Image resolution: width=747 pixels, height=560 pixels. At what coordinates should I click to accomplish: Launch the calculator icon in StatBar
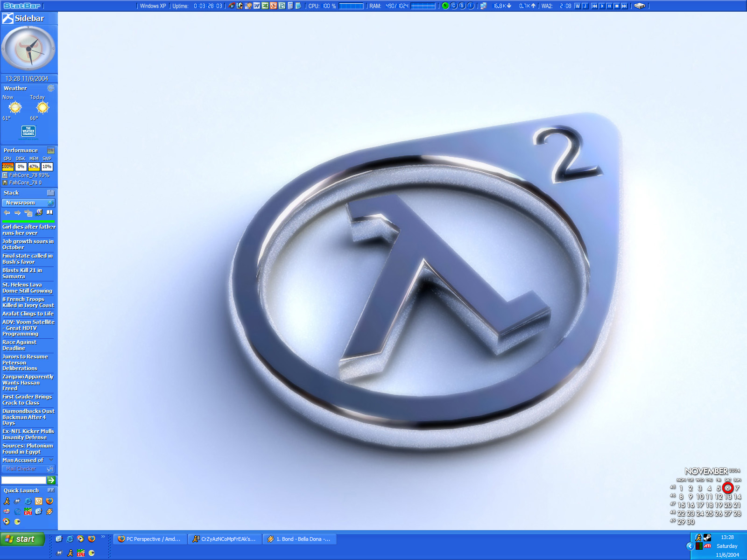tap(290, 6)
